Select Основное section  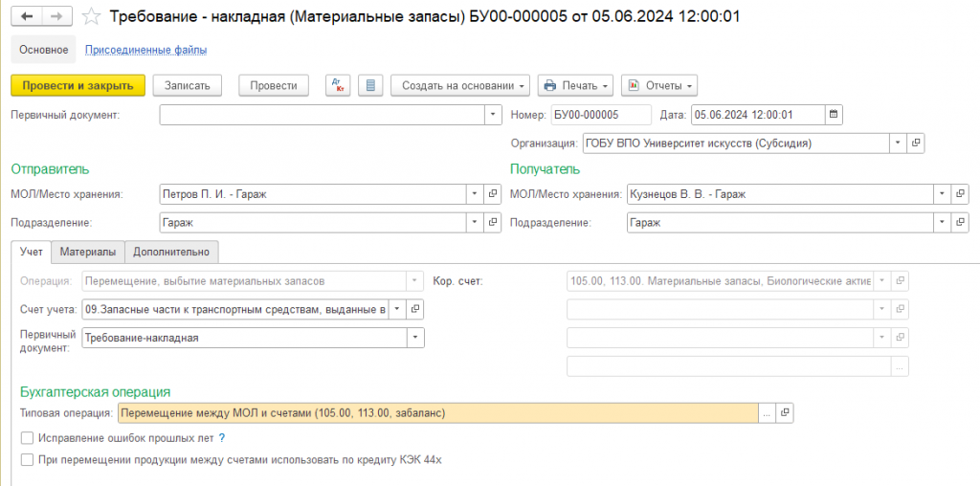tap(44, 50)
